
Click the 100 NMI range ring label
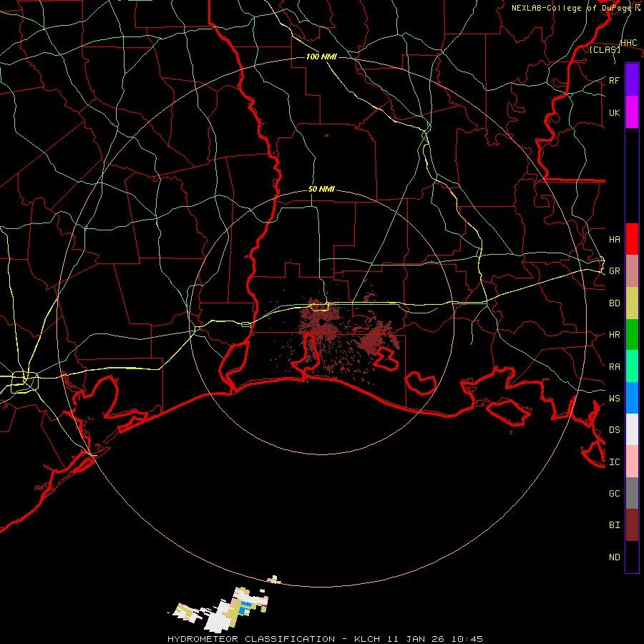(x=321, y=57)
